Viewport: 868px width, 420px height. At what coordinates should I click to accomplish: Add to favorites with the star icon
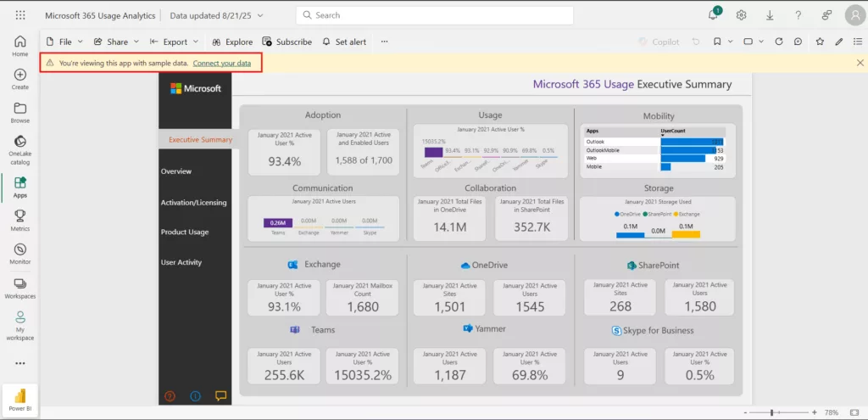(820, 42)
